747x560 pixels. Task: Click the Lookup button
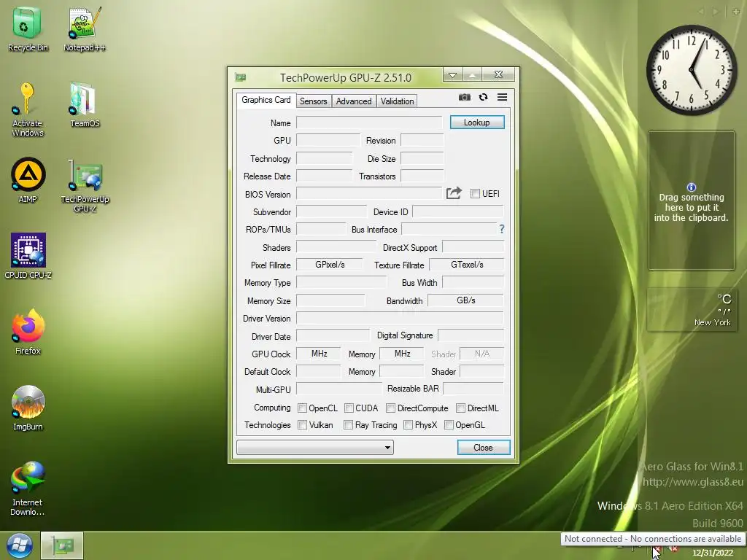pyautogui.click(x=477, y=122)
